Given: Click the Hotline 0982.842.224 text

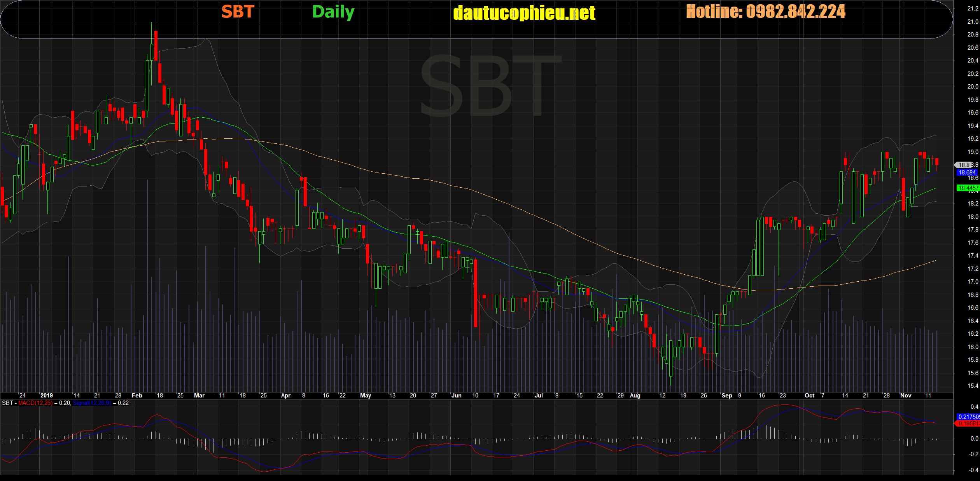Looking at the screenshot, I should (x=765, y=12).
